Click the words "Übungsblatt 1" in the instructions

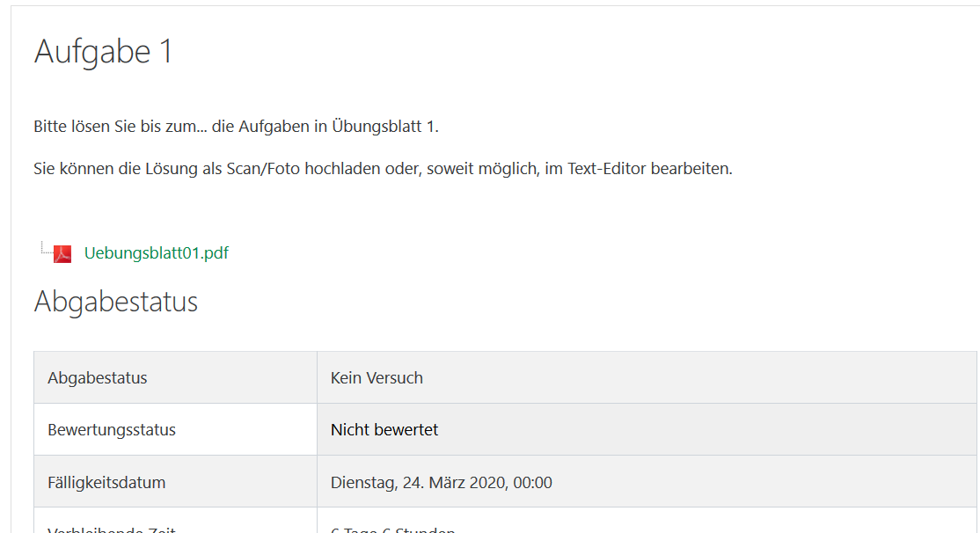(383, 127)
